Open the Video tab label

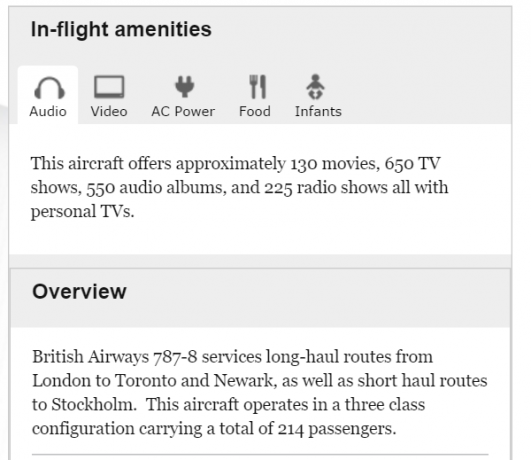click(x=109, y=111)
